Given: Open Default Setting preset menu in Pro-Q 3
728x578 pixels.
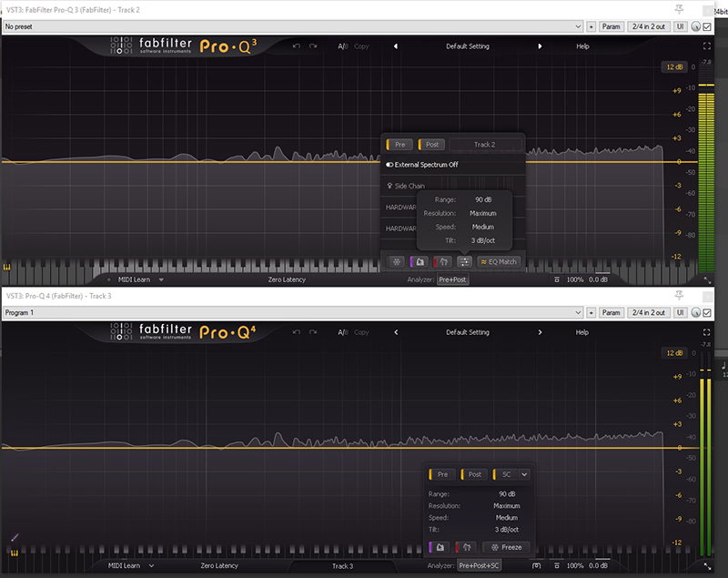Looking at the screenshot, I should pyautogui.click(x=468, y=46).
